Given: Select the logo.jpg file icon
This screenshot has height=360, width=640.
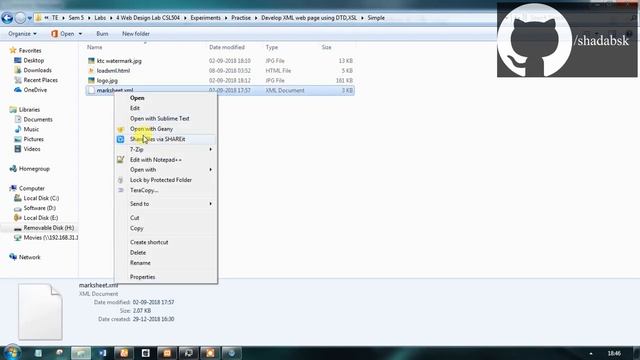Looking at the screenshot, I should 91,80.
